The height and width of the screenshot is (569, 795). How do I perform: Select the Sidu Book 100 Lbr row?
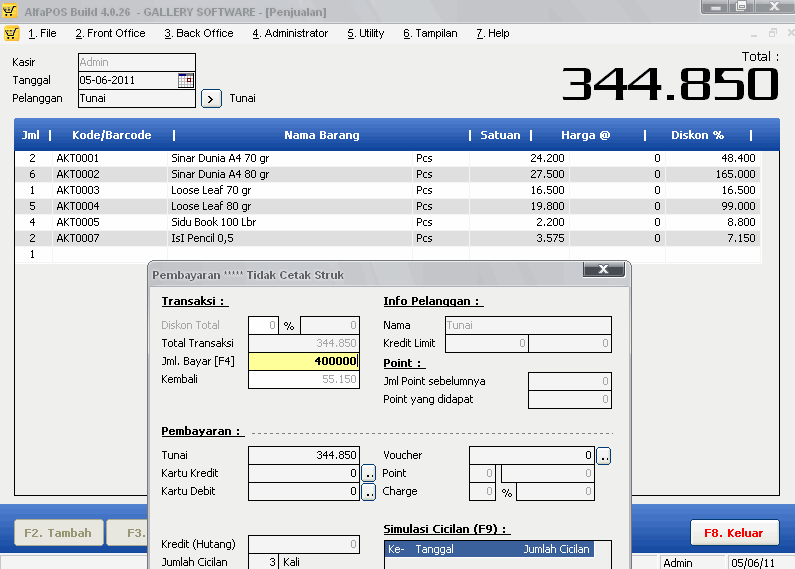388,222
